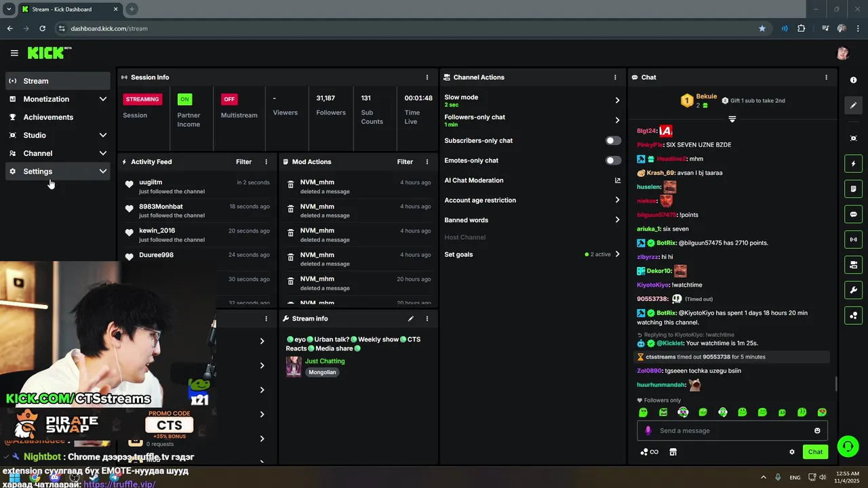868x488 pixels.
Task: Open the Kick account avatar menu
Action: (x=843, y=53)
